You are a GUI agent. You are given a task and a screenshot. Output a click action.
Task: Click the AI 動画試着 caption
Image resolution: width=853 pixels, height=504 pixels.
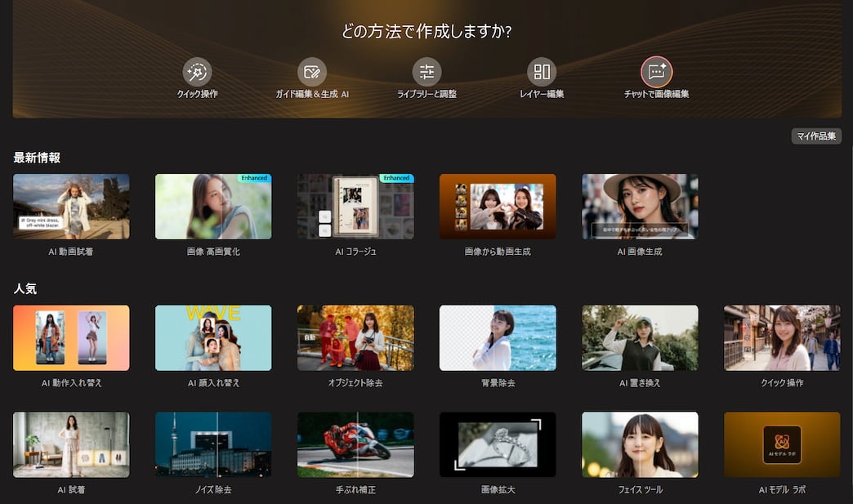click(x=71, y=252)
